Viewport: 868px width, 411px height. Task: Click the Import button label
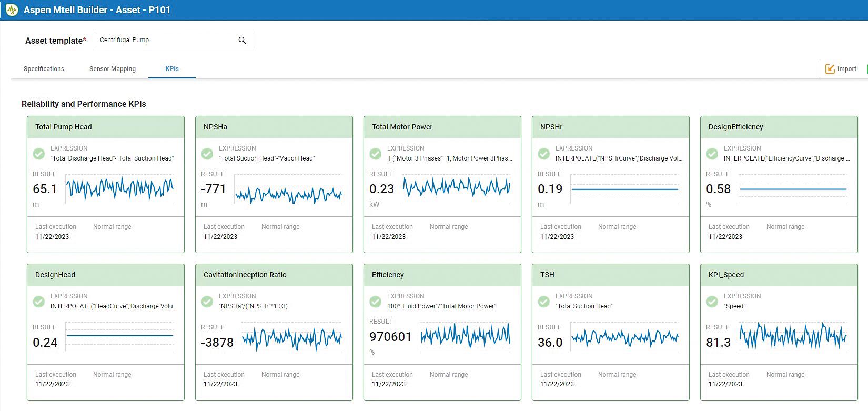[x=846, y=69]
